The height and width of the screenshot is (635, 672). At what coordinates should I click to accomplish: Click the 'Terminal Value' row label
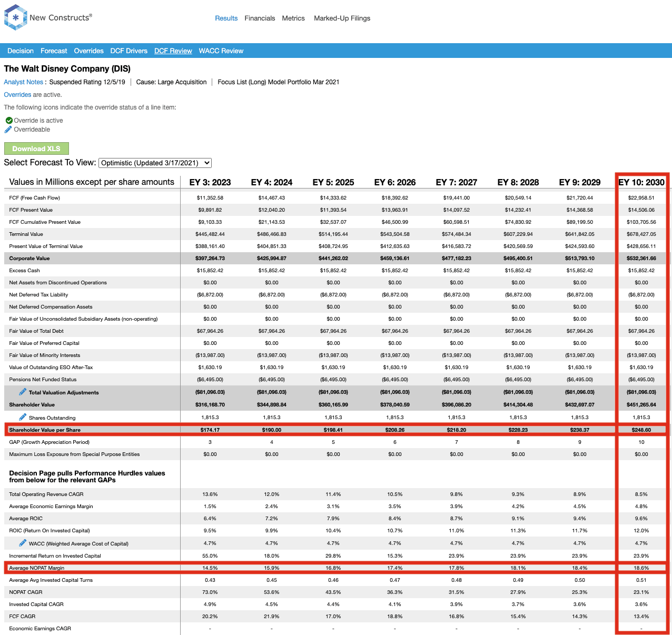pos(26,234)
